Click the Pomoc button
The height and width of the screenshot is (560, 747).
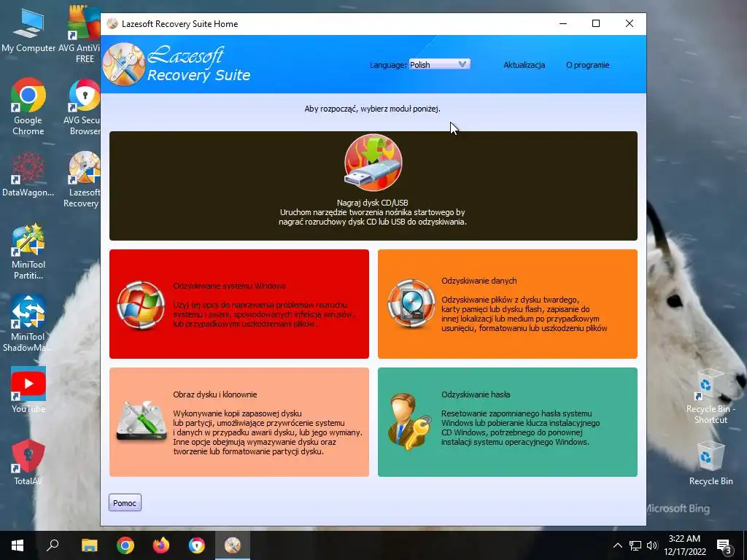pos(125,503)
